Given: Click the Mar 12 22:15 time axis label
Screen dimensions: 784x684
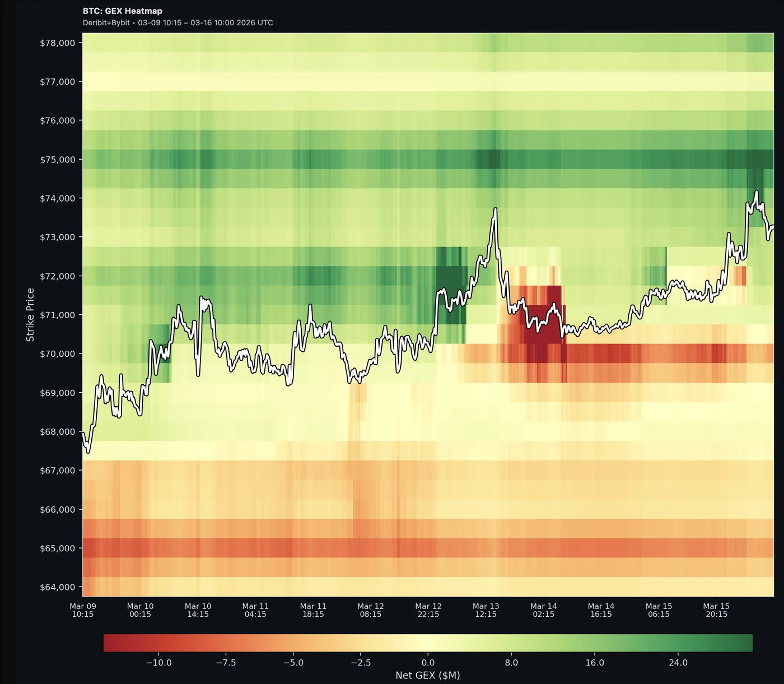Looking at the screenshot, I should pos(428,610).
